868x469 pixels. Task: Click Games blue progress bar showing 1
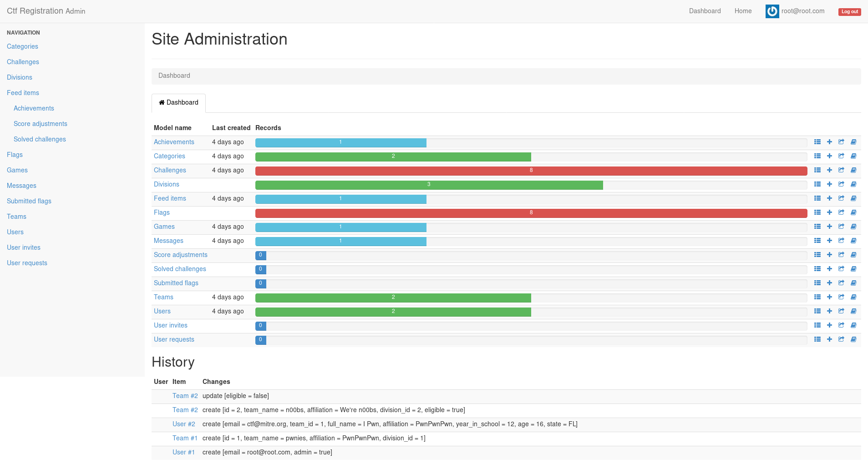pos(341,227)
